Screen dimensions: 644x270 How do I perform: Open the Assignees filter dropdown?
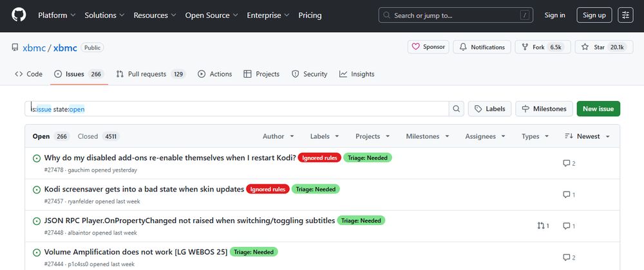pyautogui.click(x=486, y=136)
